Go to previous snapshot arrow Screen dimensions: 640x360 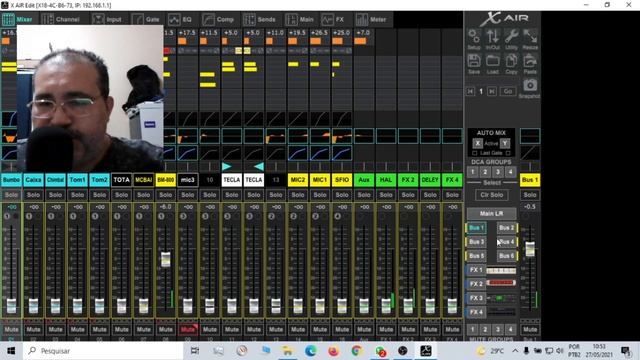coord(470,91)
